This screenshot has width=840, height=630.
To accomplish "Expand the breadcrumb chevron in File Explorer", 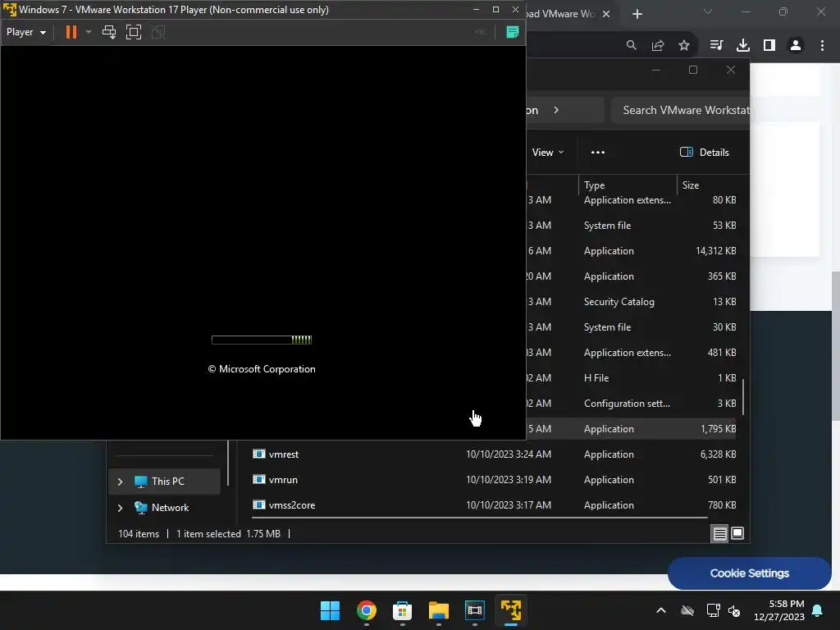I will (x=556, y=110).
